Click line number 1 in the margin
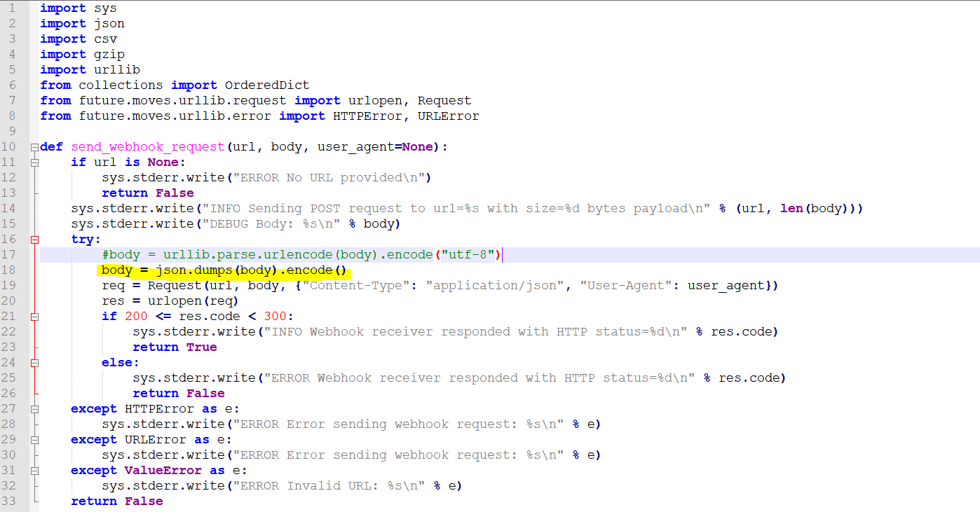980x512 pixels. (x=12, y=8)
